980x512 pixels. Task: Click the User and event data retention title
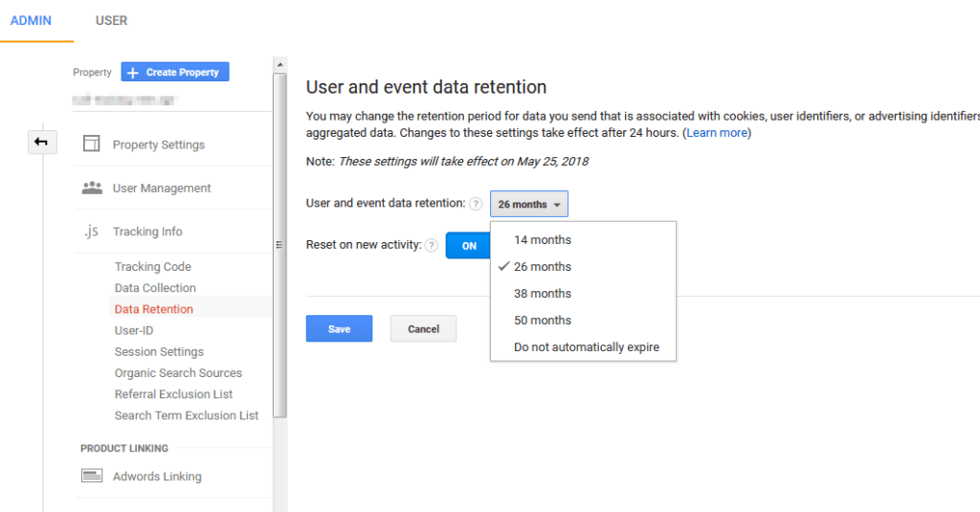426,87
